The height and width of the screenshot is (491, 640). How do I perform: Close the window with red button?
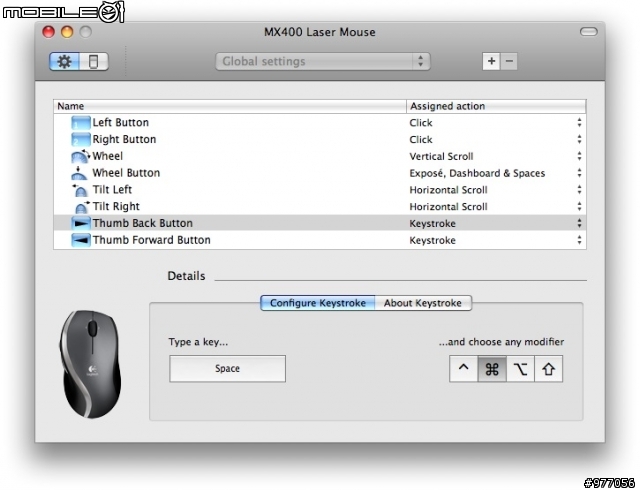(49, 32)
